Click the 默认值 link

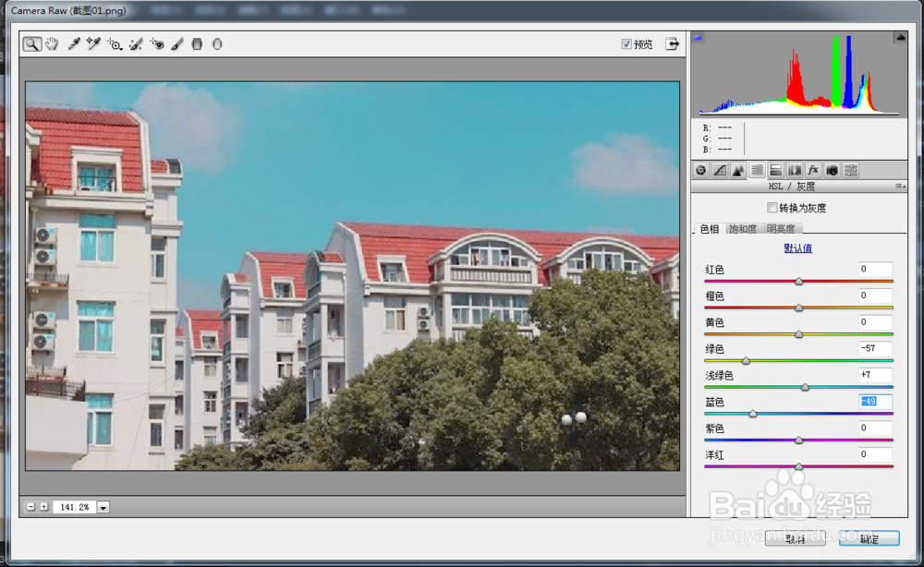798,247
